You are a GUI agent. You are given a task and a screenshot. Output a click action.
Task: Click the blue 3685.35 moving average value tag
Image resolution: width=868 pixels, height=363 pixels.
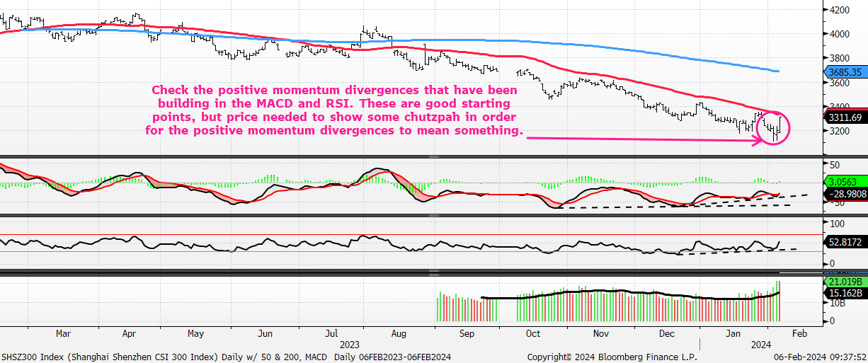[x=845, y=72]
